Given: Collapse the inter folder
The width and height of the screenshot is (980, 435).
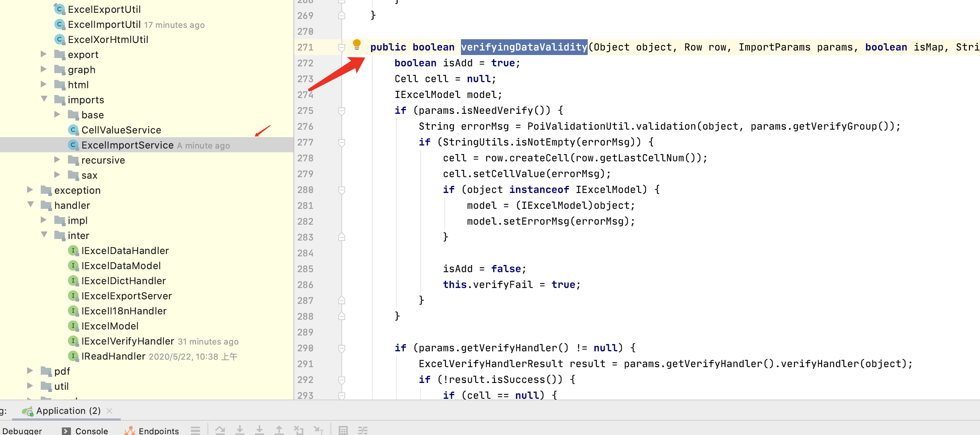Looking at the screenshot, I should click(45, 235).
